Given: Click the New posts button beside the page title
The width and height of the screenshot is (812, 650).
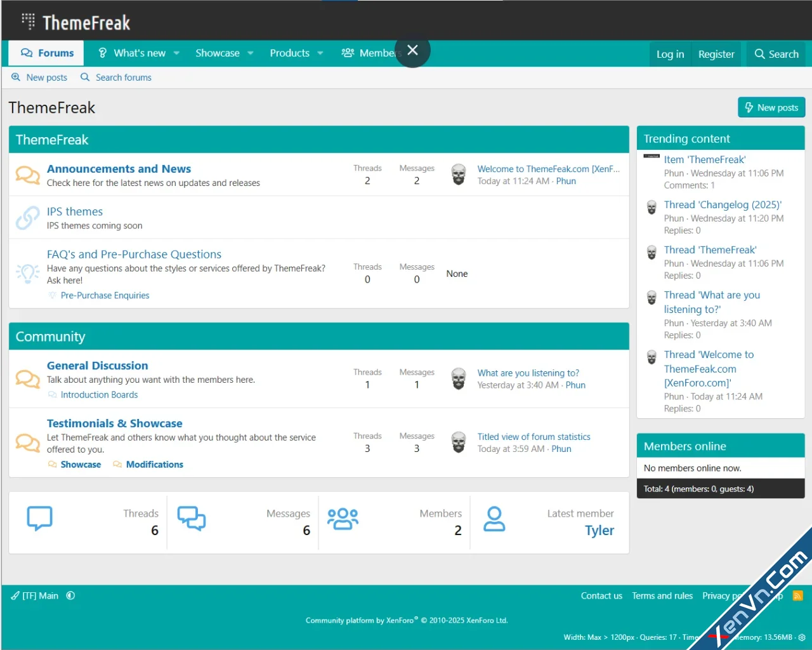Looking at the screenshot, I should coord(771,107).
